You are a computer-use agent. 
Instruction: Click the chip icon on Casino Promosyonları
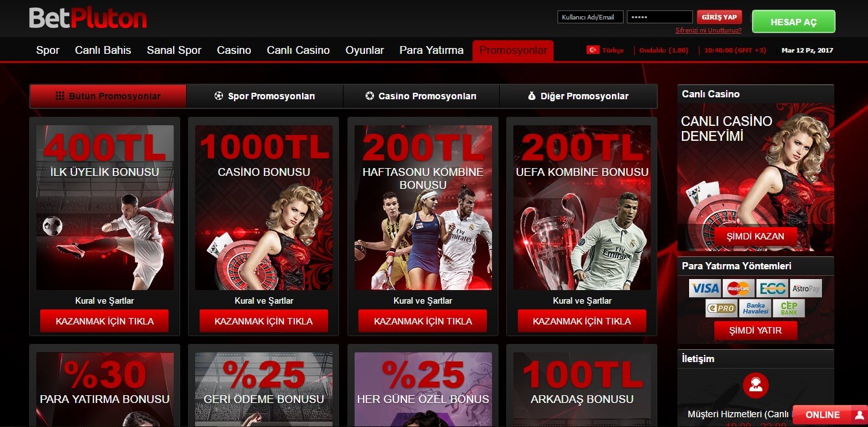(x=369, y=96)
